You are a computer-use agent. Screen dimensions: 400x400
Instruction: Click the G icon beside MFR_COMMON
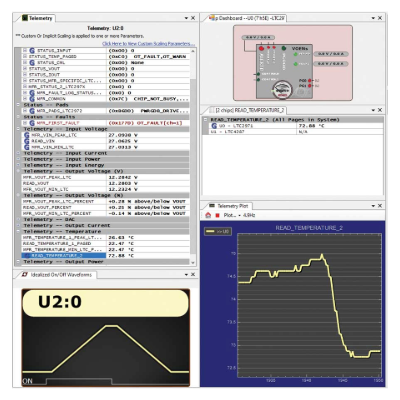coord(32,99)
